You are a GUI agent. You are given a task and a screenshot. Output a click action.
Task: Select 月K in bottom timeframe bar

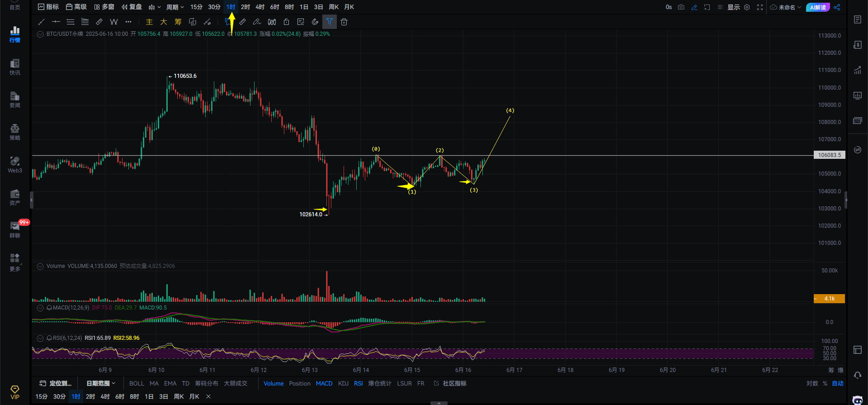pos(194,396)
